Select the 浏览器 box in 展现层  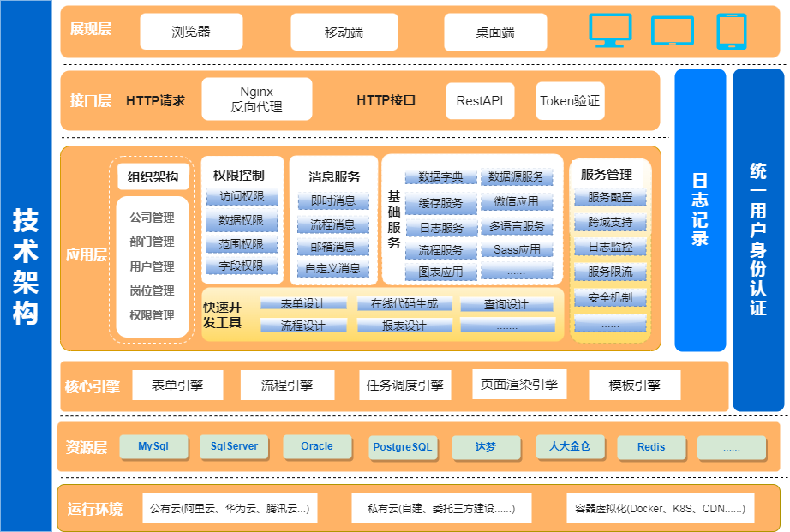[x=191, y=32]
